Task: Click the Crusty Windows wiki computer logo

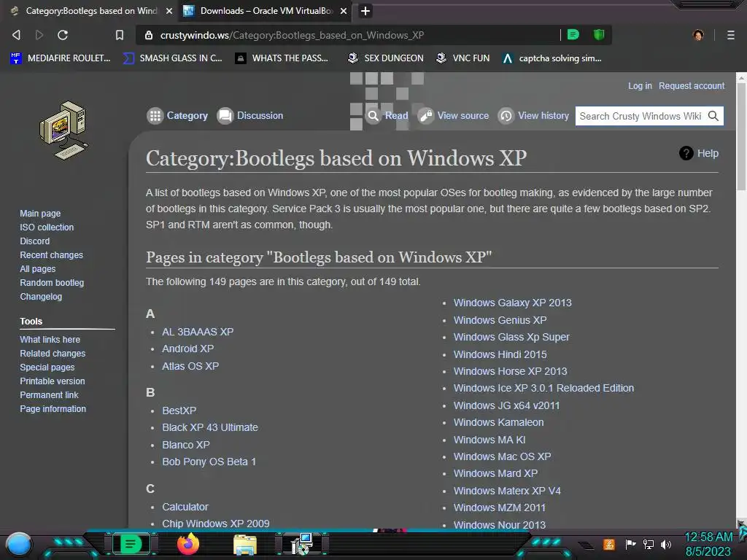Action: coord(64,130)
